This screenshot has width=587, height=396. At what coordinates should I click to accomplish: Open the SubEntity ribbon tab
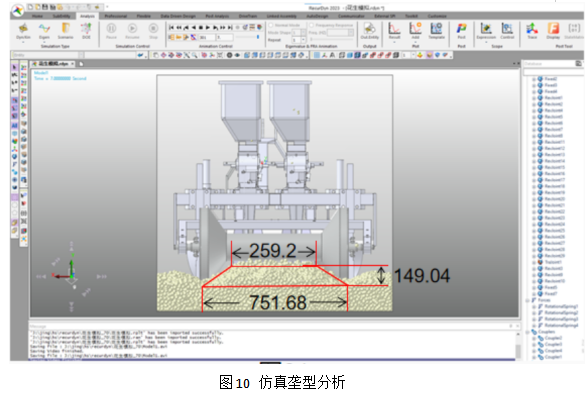(x=61, y=16)
